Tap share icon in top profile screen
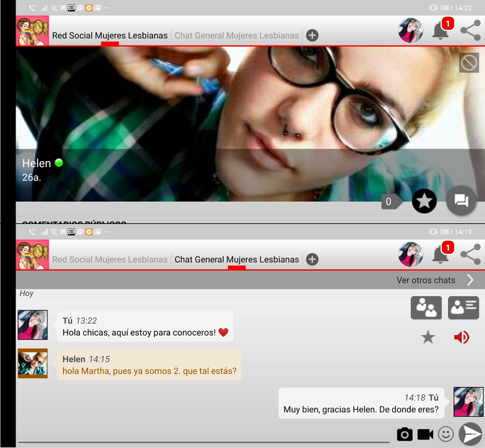485x448 pixels. coord(471,31)
